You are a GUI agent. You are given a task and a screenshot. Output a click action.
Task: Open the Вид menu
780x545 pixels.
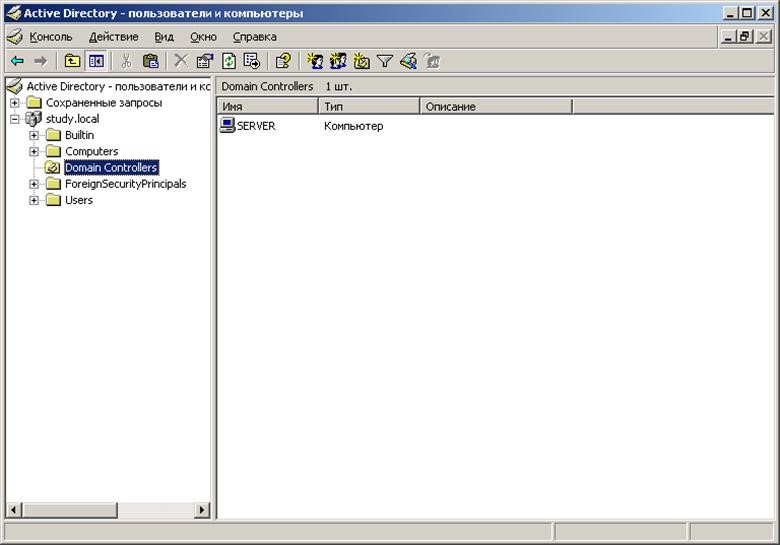click(164, 37)
